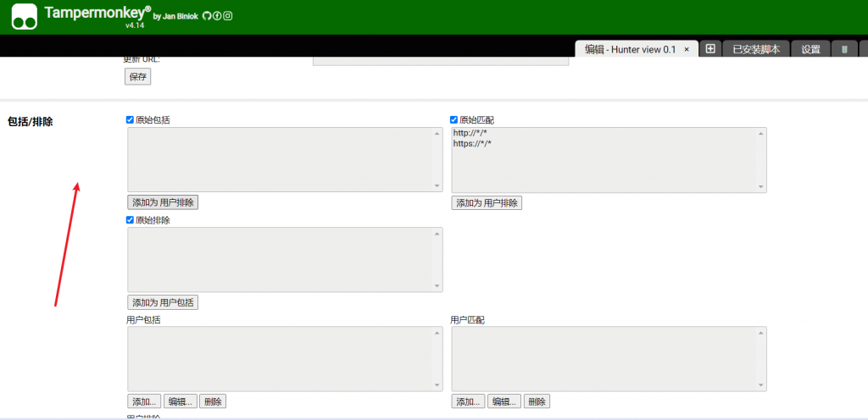Click scroll-down arrow of 用户包括 box
The image size is (868, 420).
(437, 385)
